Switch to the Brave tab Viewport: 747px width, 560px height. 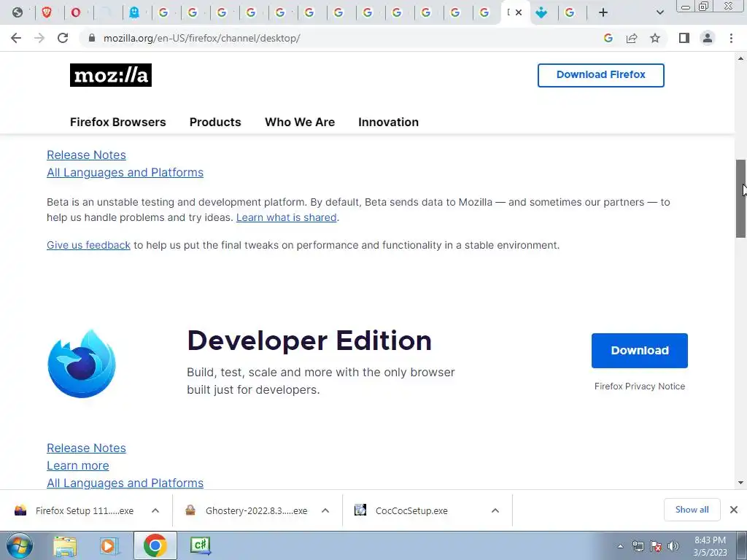[x=47, y=12]
